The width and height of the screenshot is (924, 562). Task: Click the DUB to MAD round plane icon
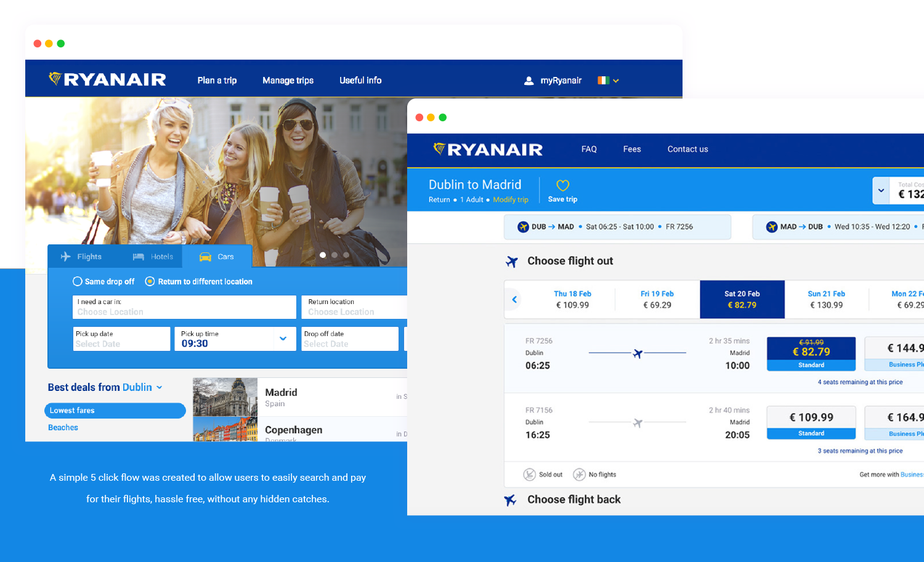pos(523,227)
